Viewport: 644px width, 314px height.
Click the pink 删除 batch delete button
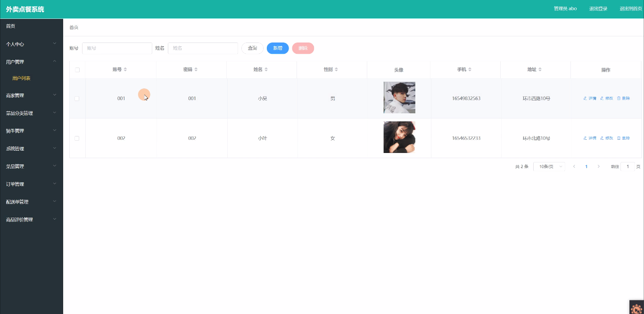(x=303, y=48)
